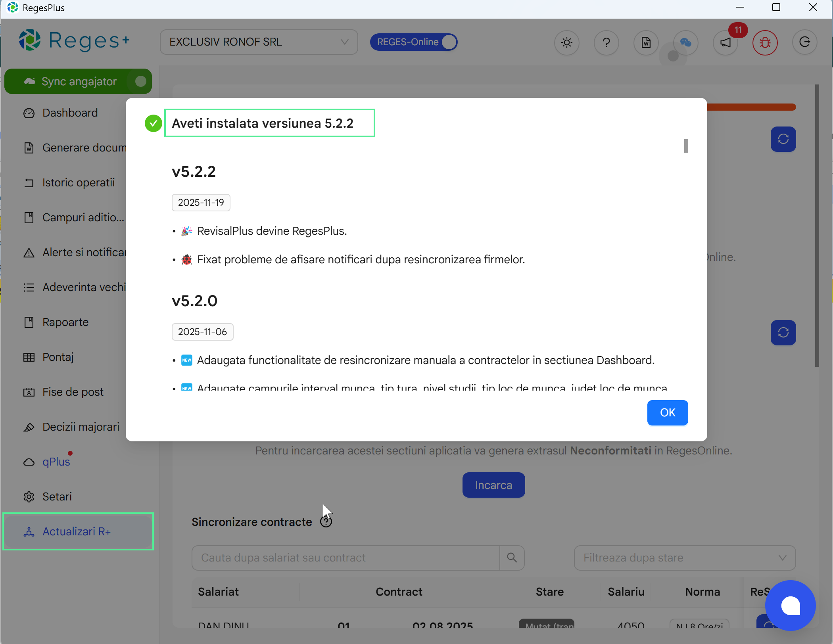Toggle the REGES-Online switch

coord(448,42)
